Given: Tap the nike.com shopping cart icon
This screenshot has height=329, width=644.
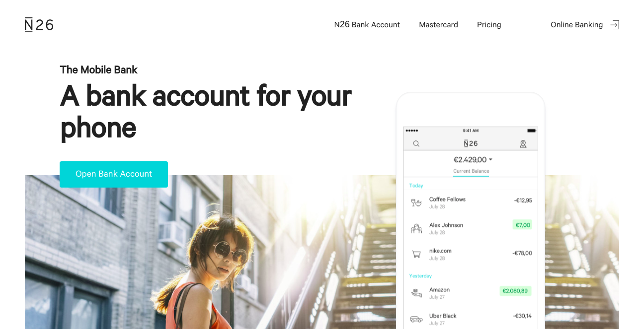Looking at the screenshot, I should 416,254.
